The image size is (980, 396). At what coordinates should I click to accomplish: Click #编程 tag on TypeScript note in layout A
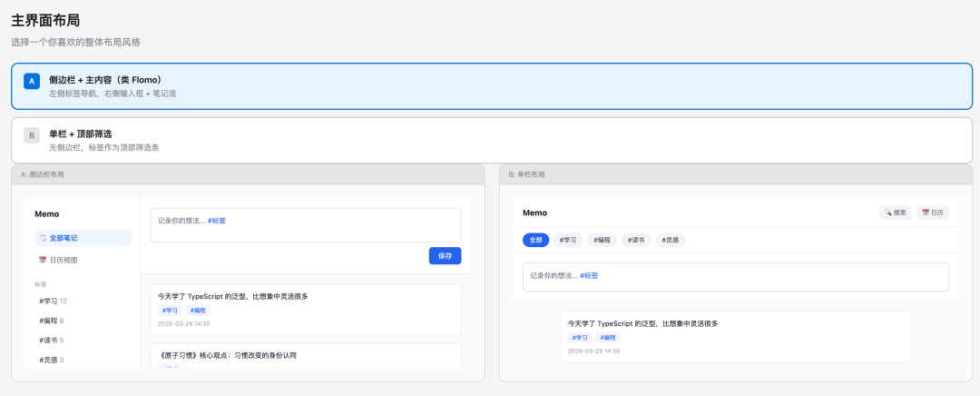[x=198, y=311]
